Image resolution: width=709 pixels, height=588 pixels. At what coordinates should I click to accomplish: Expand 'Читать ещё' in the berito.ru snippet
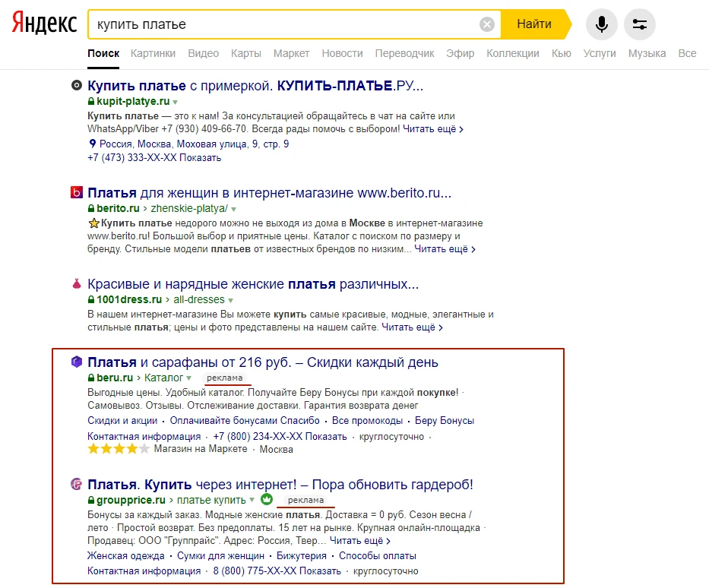445,249
